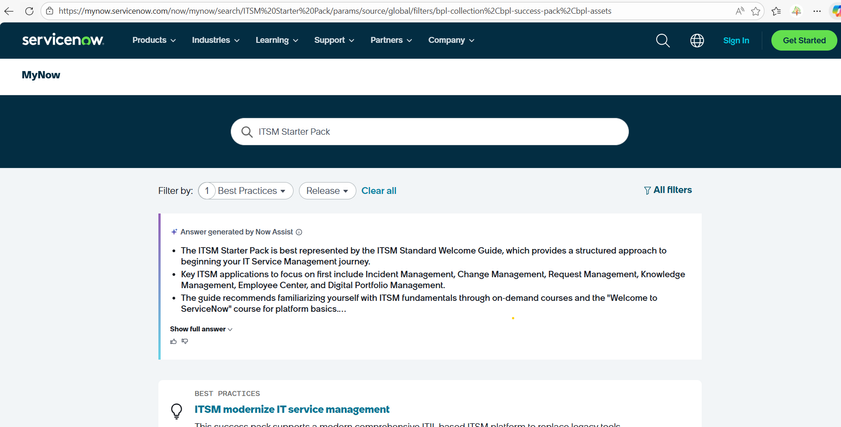
Task: Open the Release filter dropdown
Action: click(x=327, y=191)
